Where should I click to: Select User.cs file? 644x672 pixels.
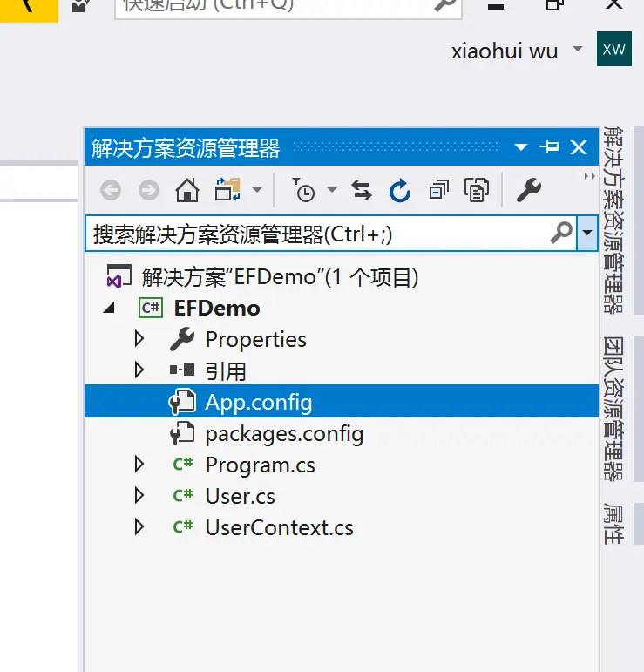240,496
